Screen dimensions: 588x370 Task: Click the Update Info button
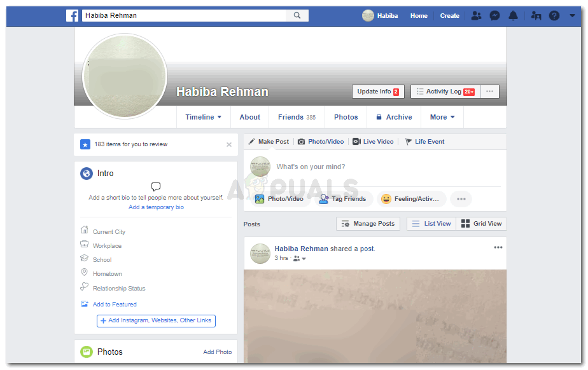click(378, 92)
